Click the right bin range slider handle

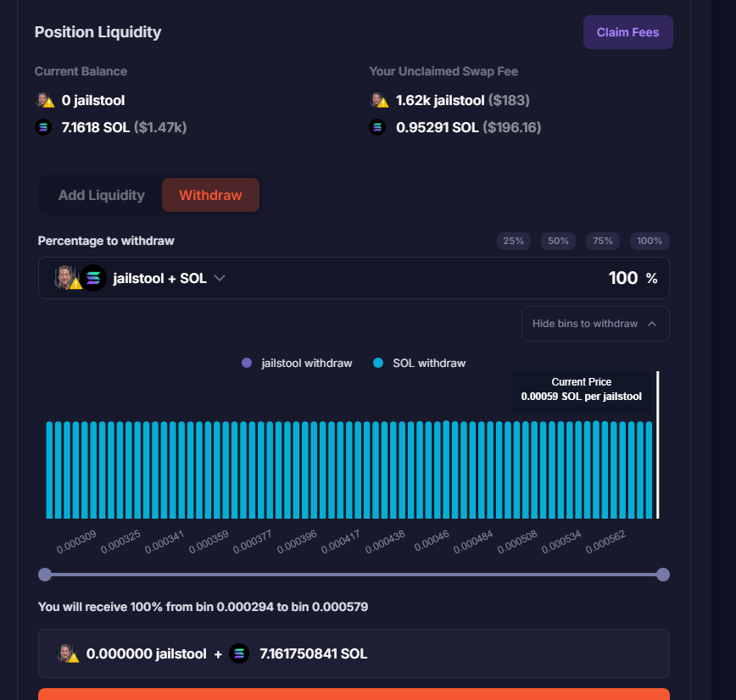click(x=663, y=575)
